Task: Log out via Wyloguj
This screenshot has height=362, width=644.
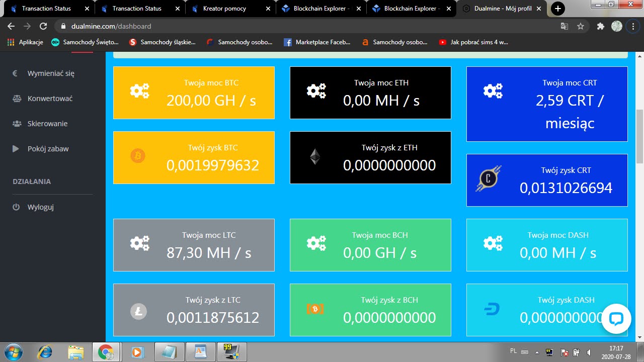Action: [x=40, y=207]
